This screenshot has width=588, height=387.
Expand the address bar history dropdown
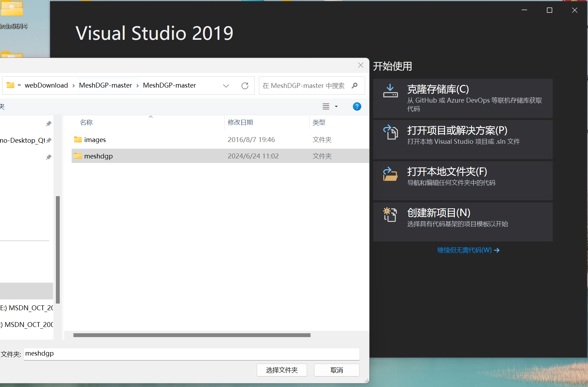226,85
